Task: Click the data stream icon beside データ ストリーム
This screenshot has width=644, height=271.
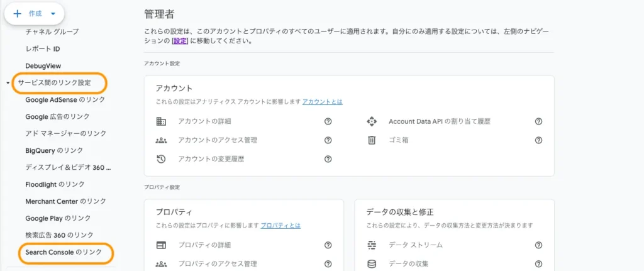Action: [x=372, y=245]
